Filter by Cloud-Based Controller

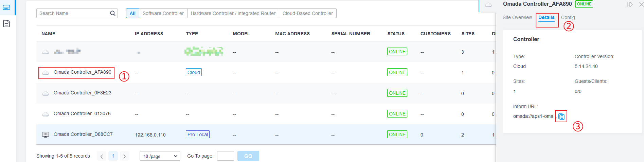pyautogui.click(x=308, y=13)
